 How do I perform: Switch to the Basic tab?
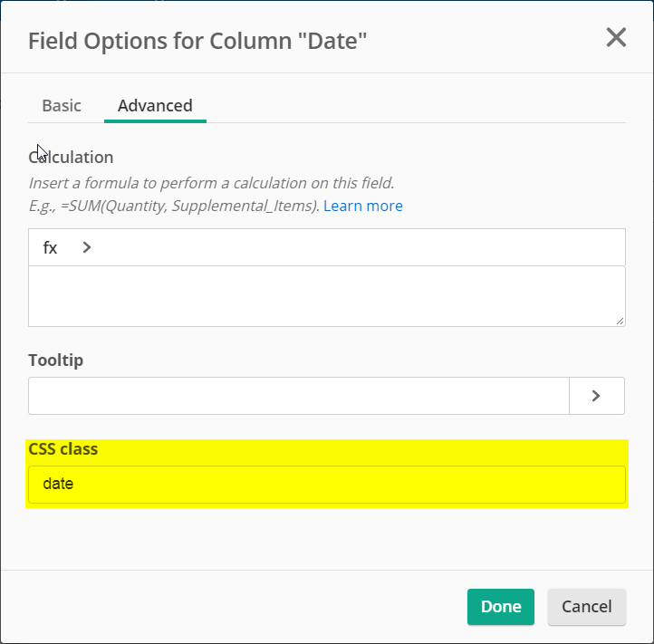62,106
